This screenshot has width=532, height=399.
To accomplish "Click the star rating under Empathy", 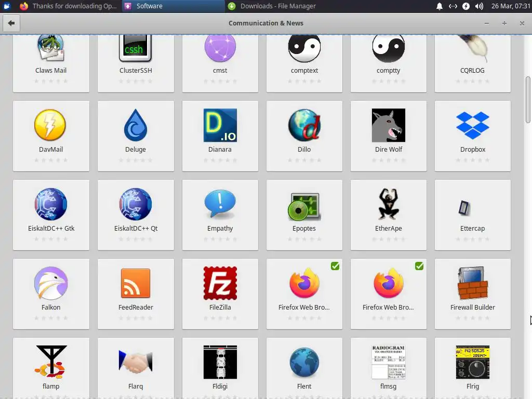I will [220, 239].
